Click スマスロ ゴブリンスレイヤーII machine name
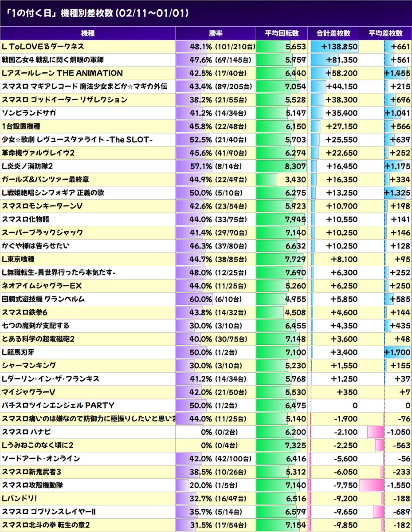Image resolution: width=412 pixels, height=532 pixels. point(48,512)
